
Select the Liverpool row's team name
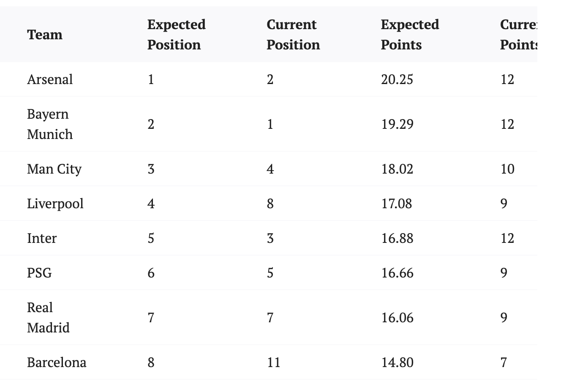pos(55,204)
